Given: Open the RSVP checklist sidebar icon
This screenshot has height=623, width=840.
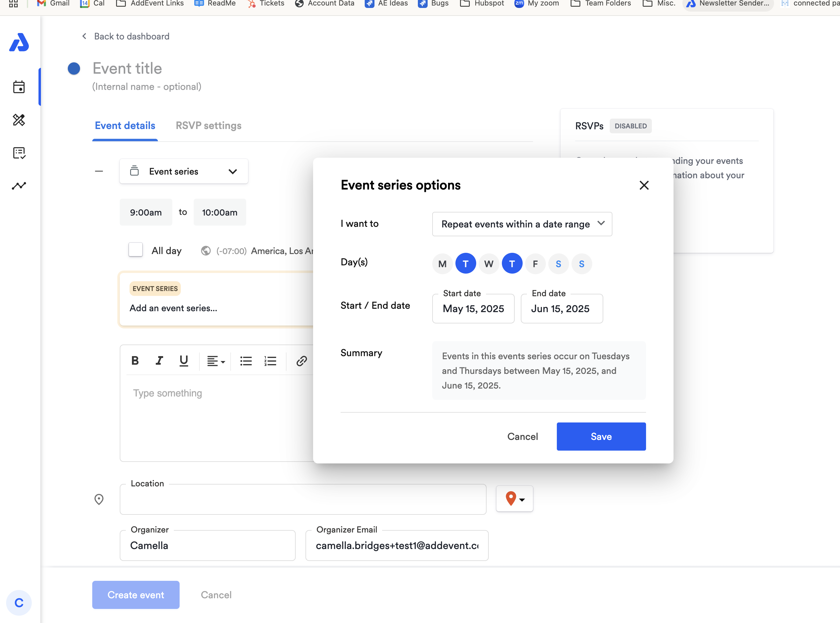Looking at the screenshot, I should point(19,153).
